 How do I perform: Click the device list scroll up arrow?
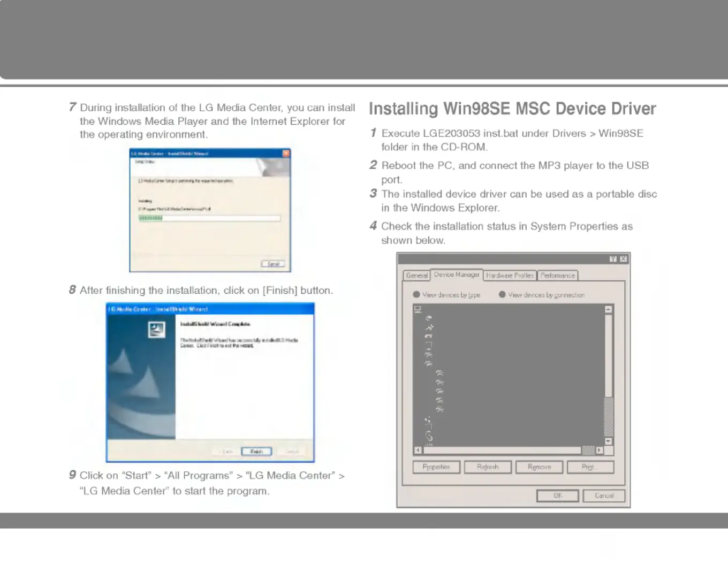point(608,309)
